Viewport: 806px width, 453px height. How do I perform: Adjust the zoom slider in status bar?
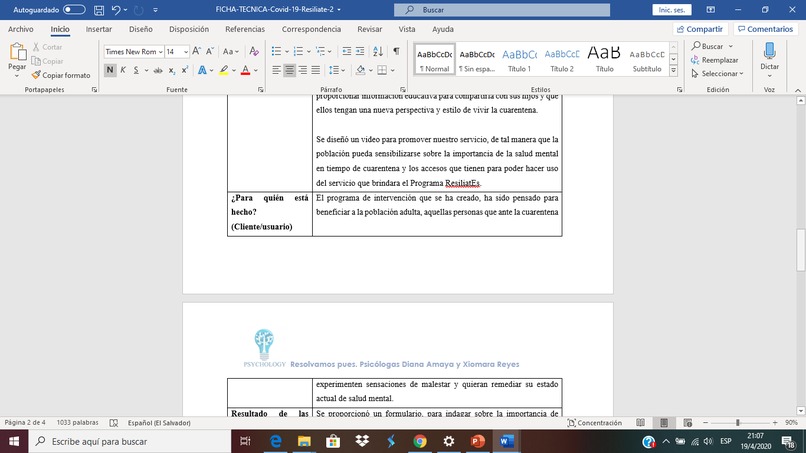(740, 423)
